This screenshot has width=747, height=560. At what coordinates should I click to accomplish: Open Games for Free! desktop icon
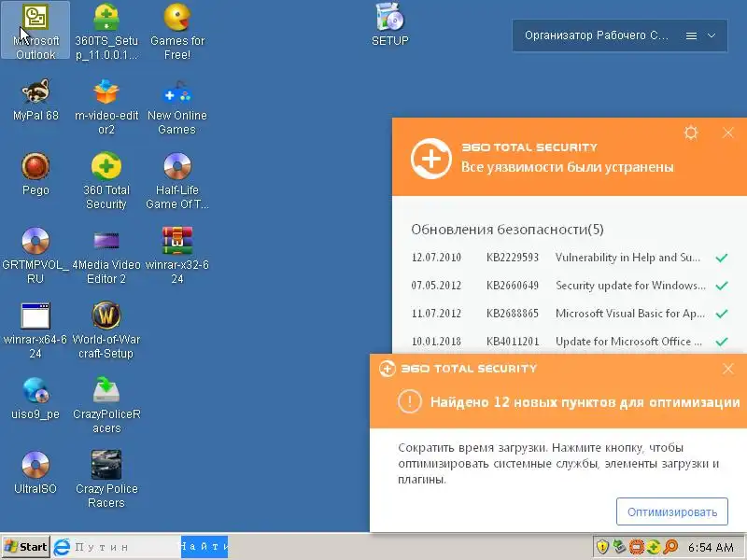click(x=176, y=31)
